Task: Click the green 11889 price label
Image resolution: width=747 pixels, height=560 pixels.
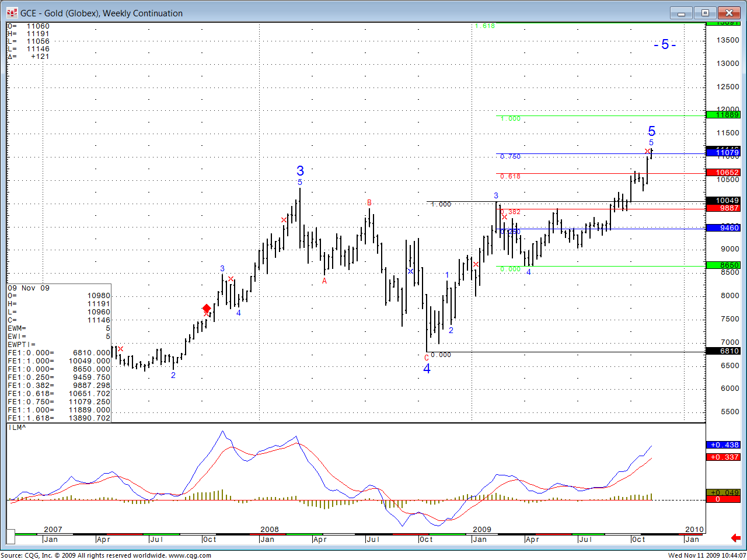Action: (723, 115)
